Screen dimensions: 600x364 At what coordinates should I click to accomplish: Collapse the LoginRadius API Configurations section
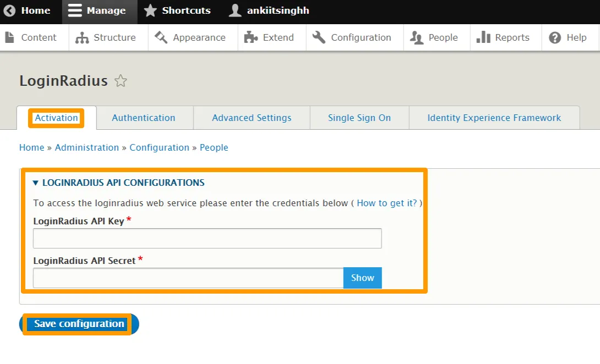(x=118, y=183)
